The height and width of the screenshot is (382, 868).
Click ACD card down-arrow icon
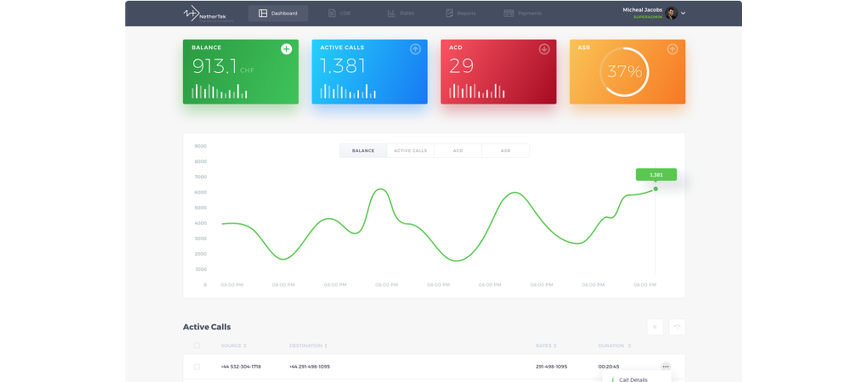click(544, 49)
